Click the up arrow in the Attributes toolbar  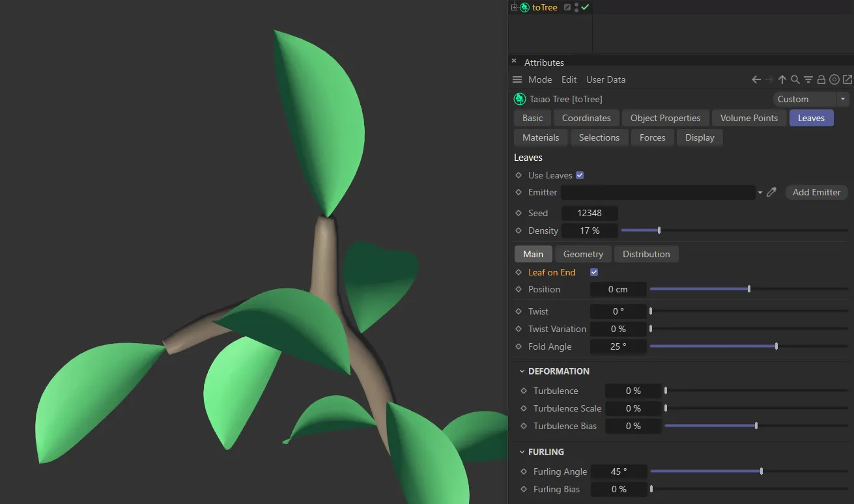click(x=782, y=79)
